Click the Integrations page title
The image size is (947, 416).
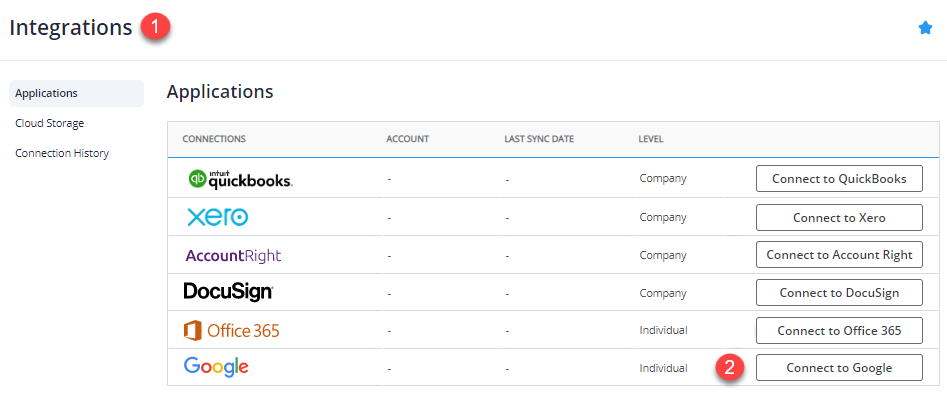click(x=71, y=28)
